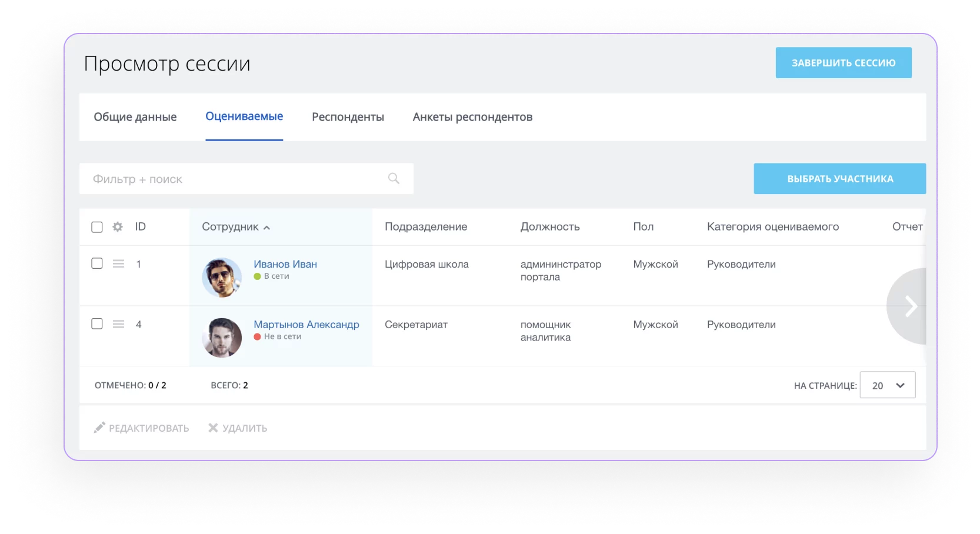Click the drag handle icon on Иванов's row
The width and height of the screenshot is (980, 534).
coord(118,264)
